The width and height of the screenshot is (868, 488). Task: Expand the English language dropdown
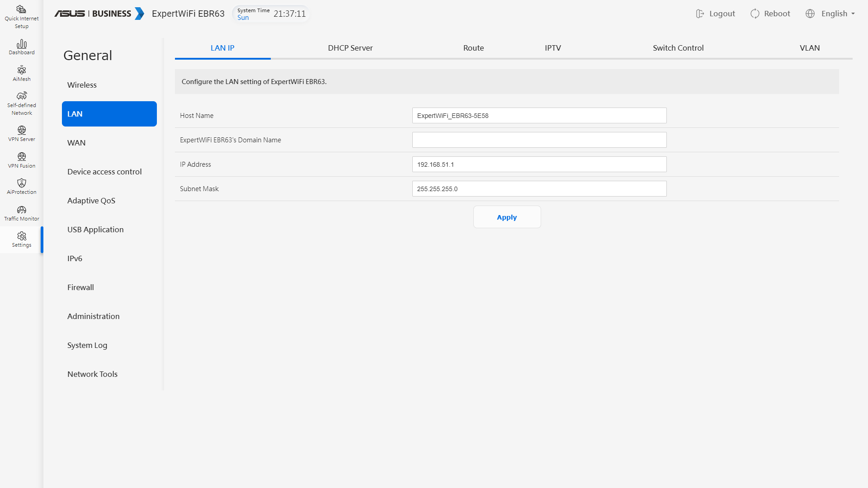[834, 14]
